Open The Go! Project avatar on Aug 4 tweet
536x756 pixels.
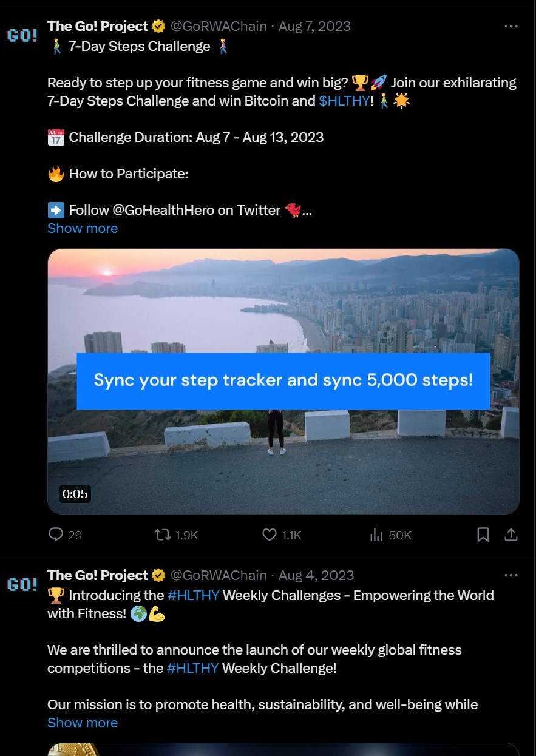click(x=22, y=584)
